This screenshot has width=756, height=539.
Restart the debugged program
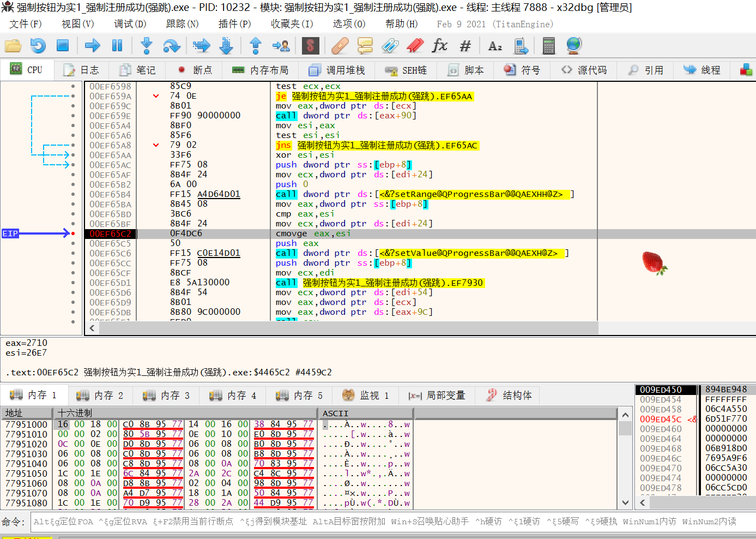pyautogui.click(x=38, y=46)
